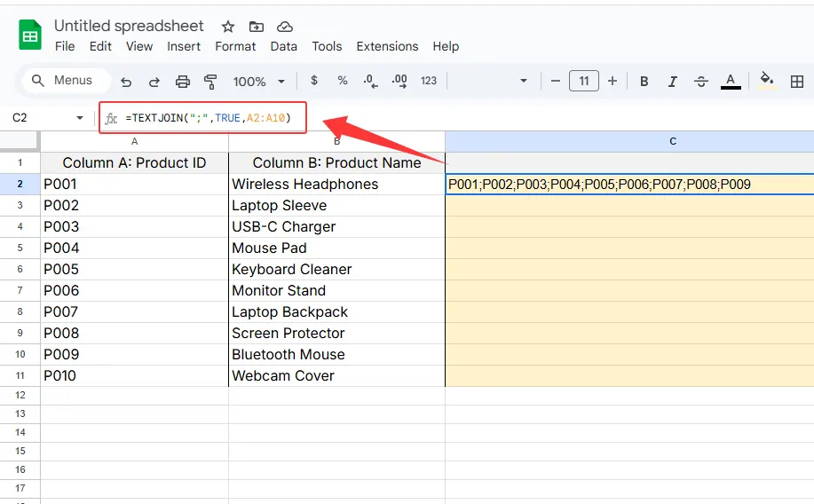The image size is (814, 504).
Task: Open the Extensions menu
Action: coord(387,46)
